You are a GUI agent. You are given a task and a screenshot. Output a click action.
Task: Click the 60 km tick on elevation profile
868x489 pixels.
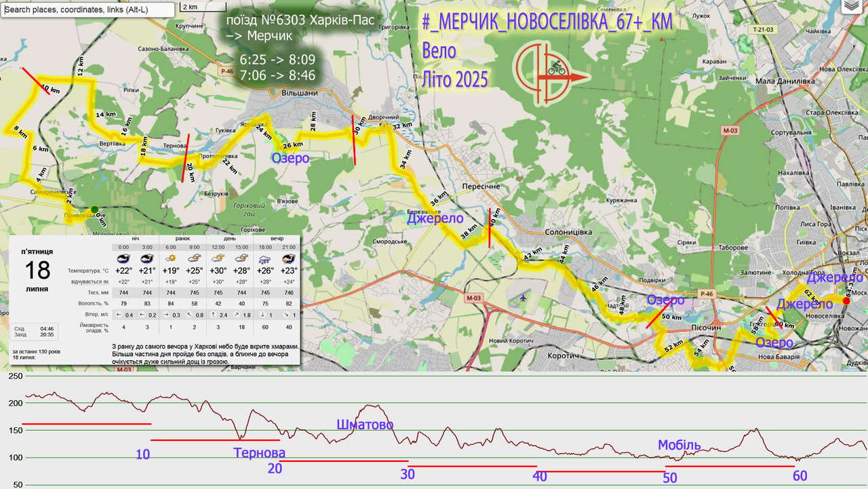click(800, 475)
